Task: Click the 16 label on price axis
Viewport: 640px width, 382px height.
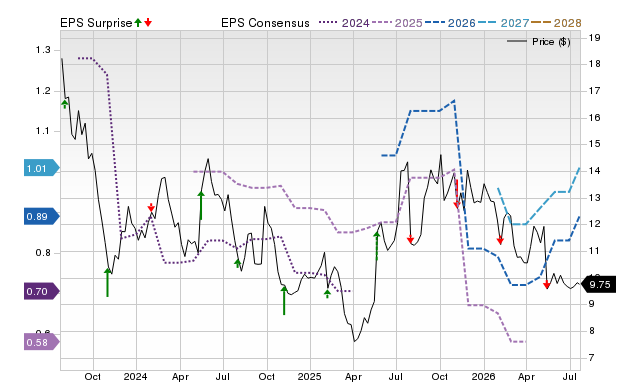Action: coord(594,118)
